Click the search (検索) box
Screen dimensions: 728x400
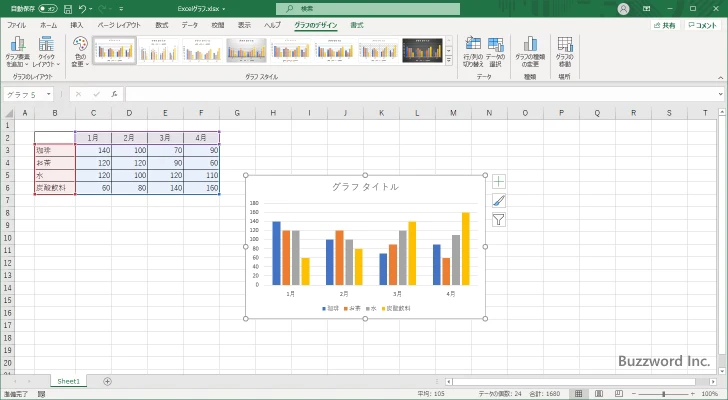tap(368, 9)
